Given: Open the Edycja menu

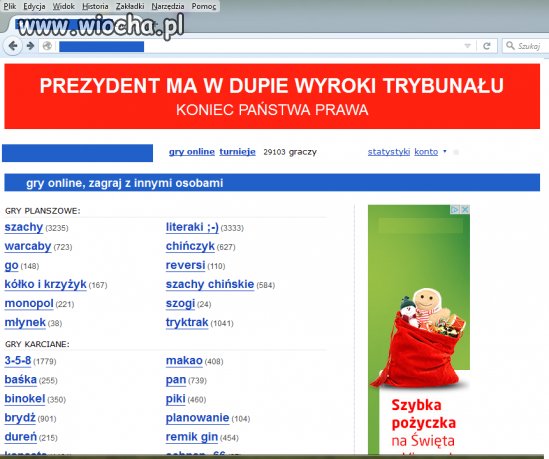Looking at the screenshot, I should (x=34, y=6).
